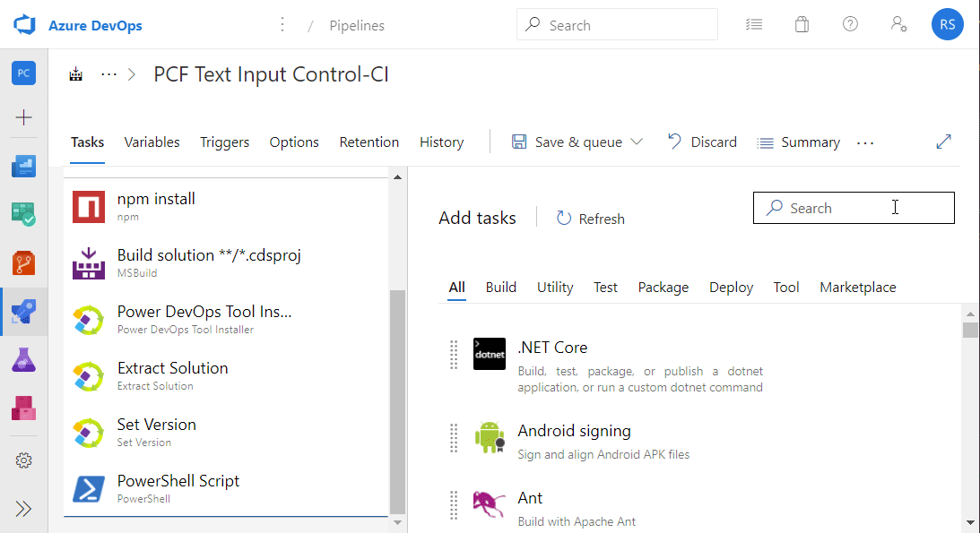Click the Summary button

coord(799,143)
